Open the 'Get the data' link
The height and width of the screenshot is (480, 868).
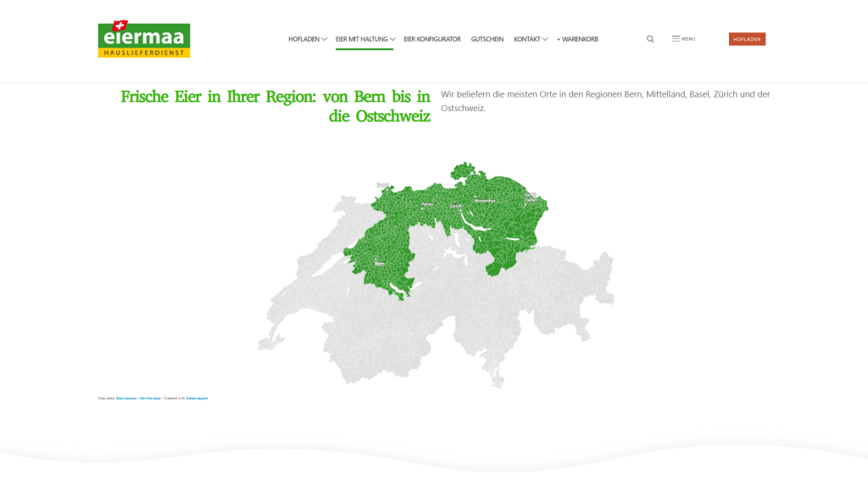[150, 398]
